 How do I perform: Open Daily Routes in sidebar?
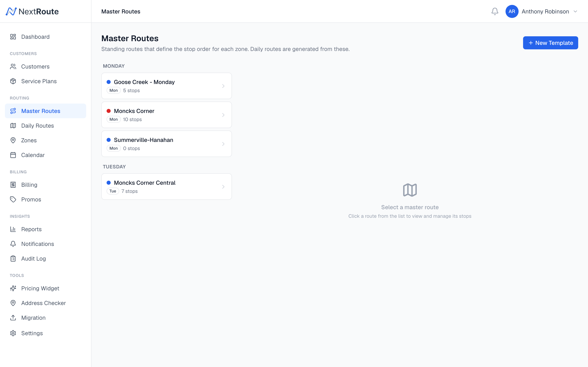click(x=37, y=125)
